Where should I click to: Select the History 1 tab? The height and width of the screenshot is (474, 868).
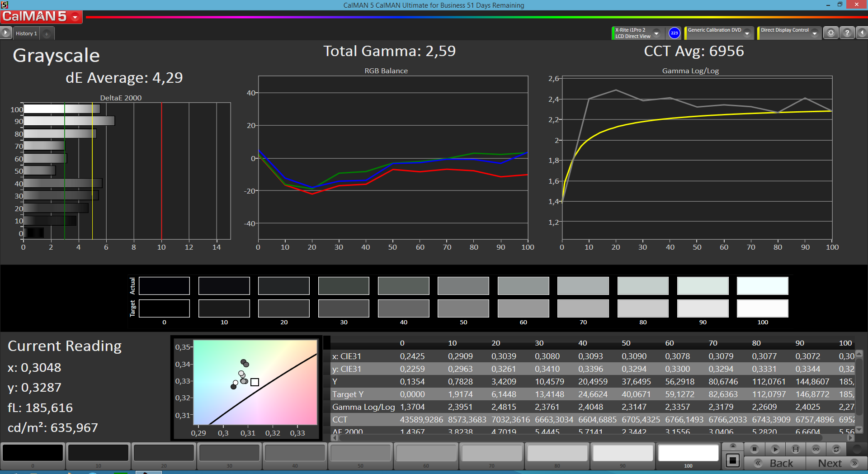click(26, 33)
